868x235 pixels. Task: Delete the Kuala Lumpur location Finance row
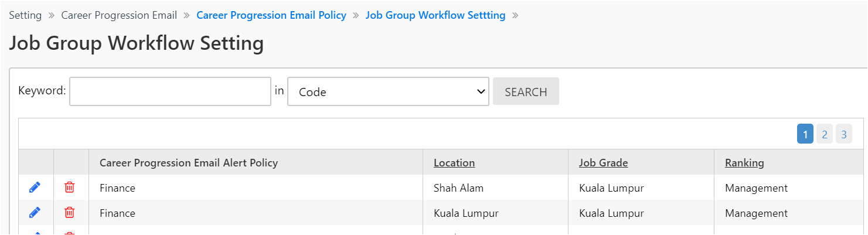69,213
